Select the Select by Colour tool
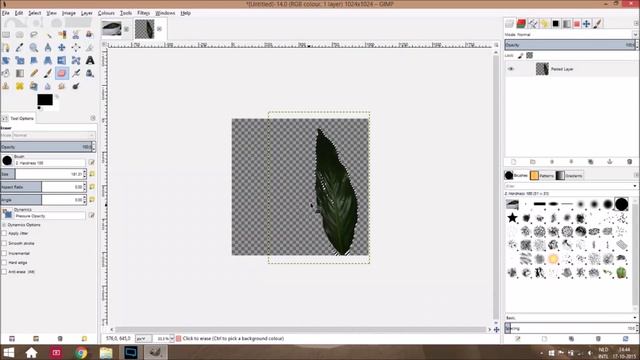The height and width of the screenshot is (360, 640). (62, 35)
